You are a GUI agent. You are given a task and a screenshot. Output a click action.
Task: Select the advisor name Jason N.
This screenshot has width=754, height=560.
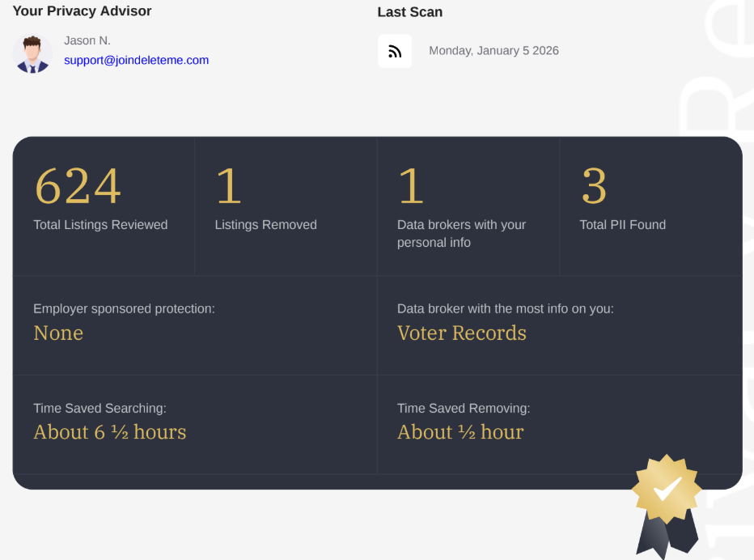[x=87, y=40]
